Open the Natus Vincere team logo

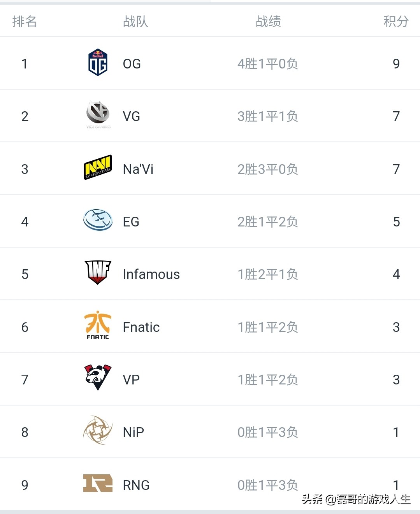(98, 168)
